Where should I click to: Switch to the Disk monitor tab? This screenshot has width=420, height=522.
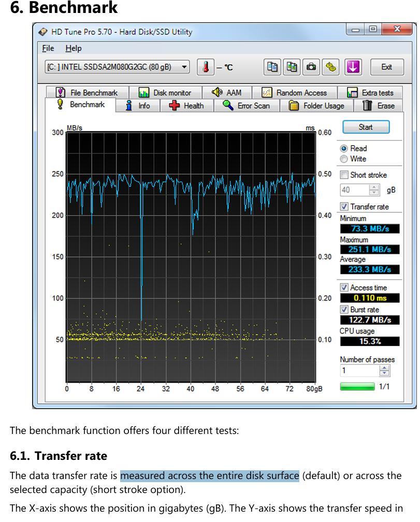165,93
